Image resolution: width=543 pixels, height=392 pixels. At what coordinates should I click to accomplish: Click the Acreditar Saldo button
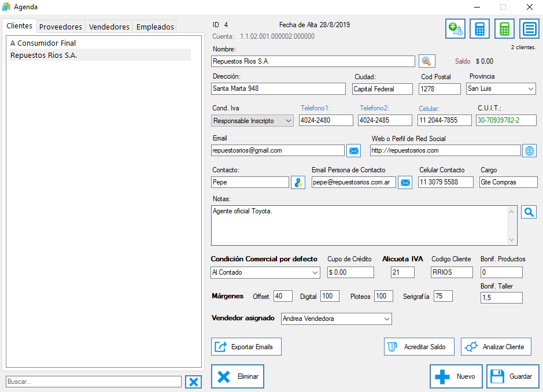419,347
